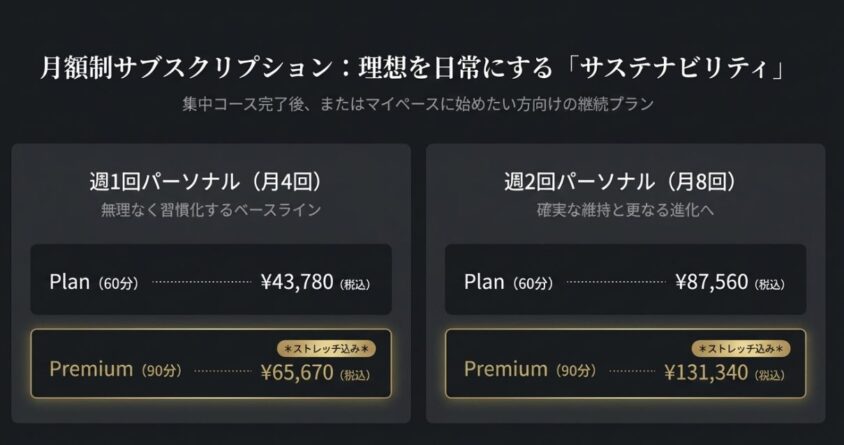Click the 集中コース完了後 subtitle text
This screenshot has height=445, width=844.
click(x=418, y=105)
